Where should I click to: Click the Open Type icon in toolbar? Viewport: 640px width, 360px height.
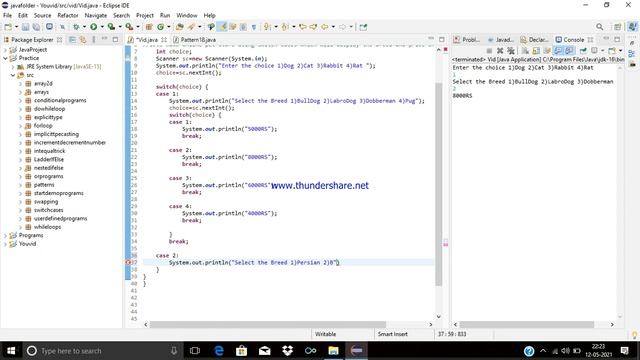(180, 27)
